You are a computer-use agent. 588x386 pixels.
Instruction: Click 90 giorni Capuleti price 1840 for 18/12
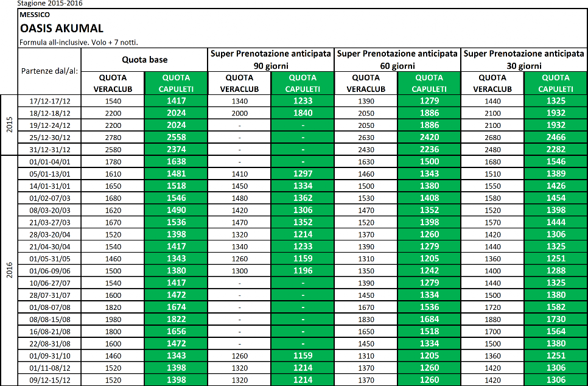[x=303, y=113]
